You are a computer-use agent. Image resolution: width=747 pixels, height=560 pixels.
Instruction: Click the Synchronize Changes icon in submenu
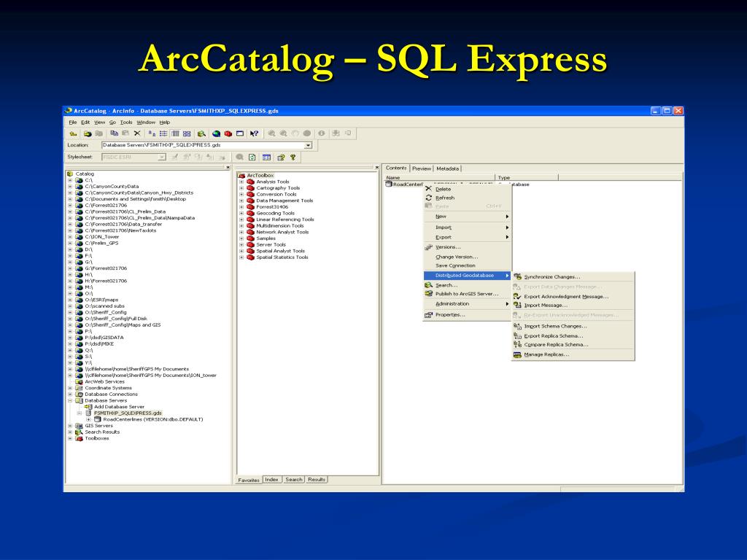pos(517,276)
